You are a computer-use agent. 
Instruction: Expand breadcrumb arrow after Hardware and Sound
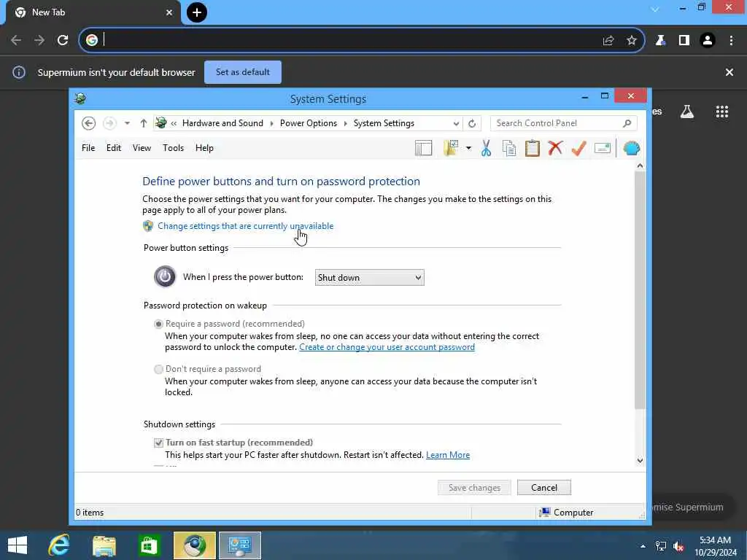271,123
